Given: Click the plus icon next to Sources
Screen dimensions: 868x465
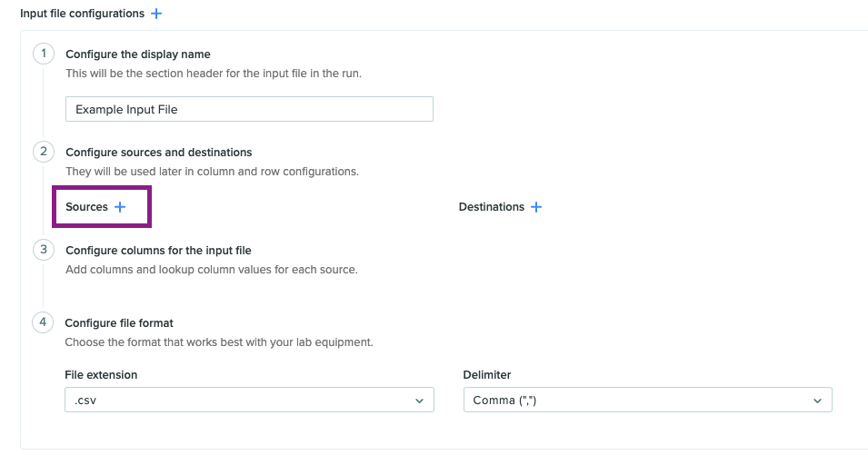Looking at the screenshot, I should click(120, 207).
